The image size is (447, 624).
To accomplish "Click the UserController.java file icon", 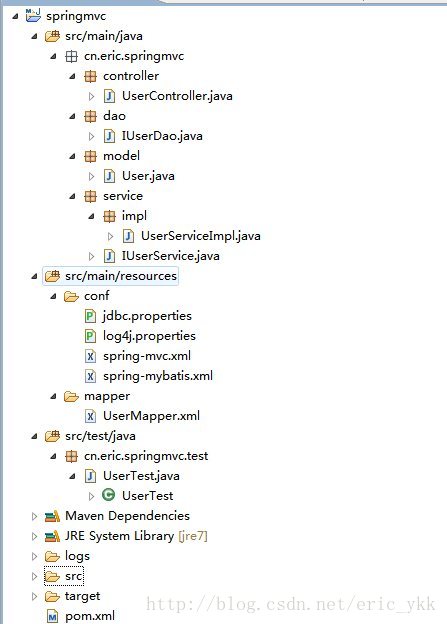I will [x=109, y=96].
